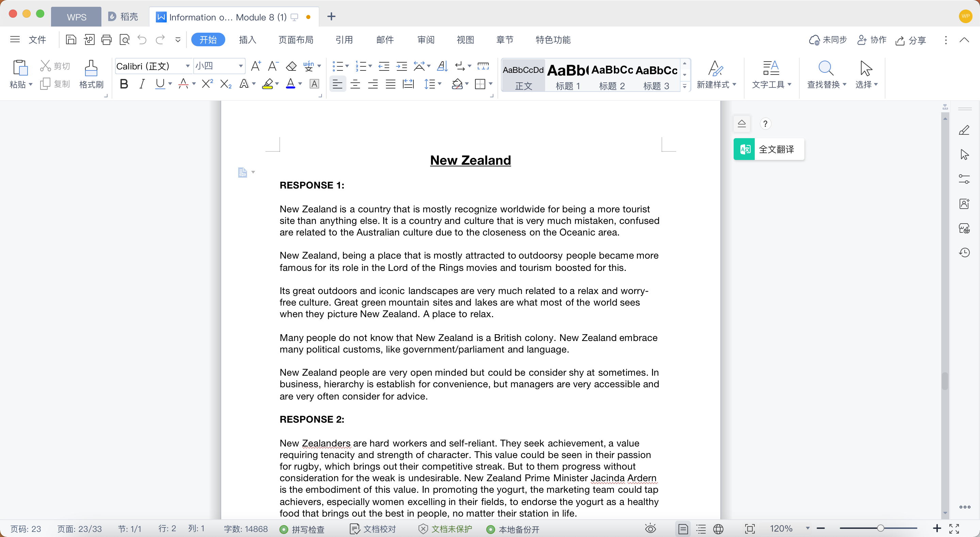Screen dimensions: 980x537
Task: Switch to outline view in status bar
Action: coord(701,528)
